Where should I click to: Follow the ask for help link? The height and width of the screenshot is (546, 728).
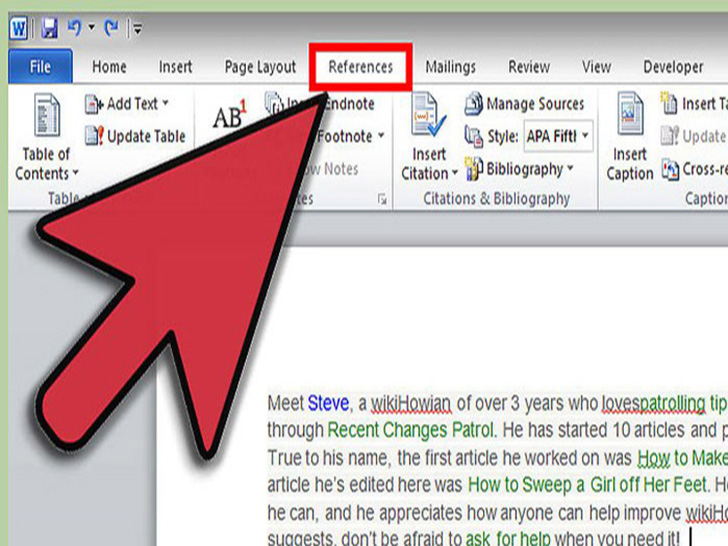(508, 539)
